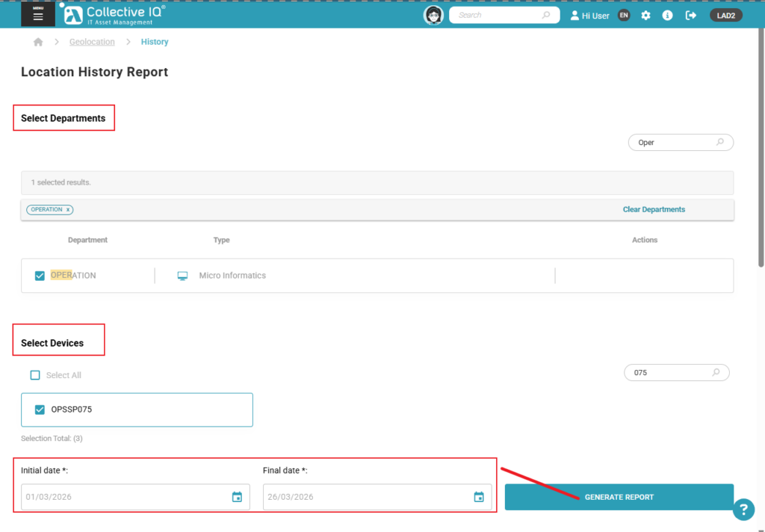Click the department search field containing Oper

[x=672, y=142]
